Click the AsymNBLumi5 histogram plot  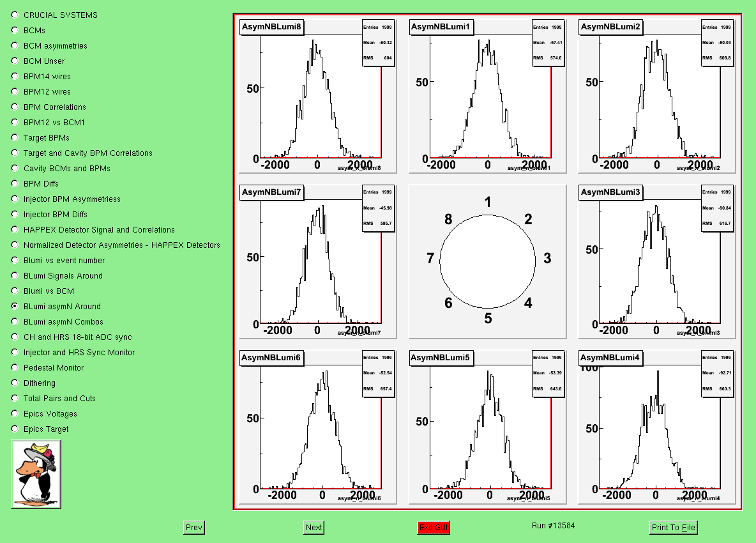[x=487, y=427]
